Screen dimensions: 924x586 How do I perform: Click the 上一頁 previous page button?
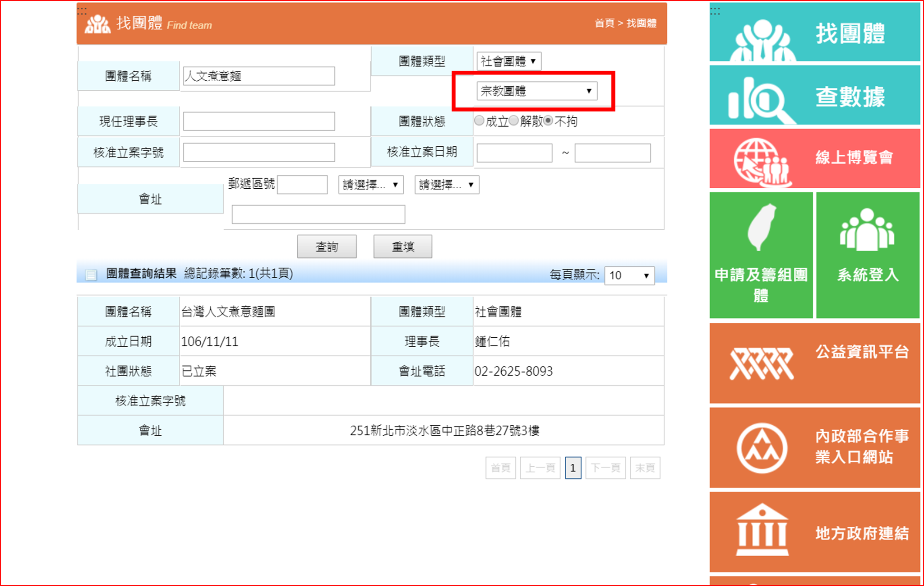tap(540, 468)
